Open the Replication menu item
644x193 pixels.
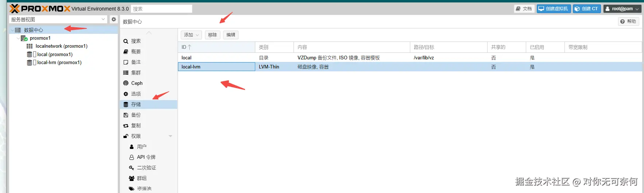[x=148, y=126]
